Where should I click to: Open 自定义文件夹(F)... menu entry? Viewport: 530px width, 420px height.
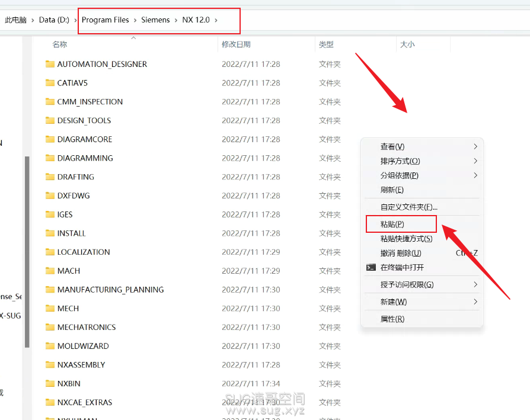click(408, 207)
